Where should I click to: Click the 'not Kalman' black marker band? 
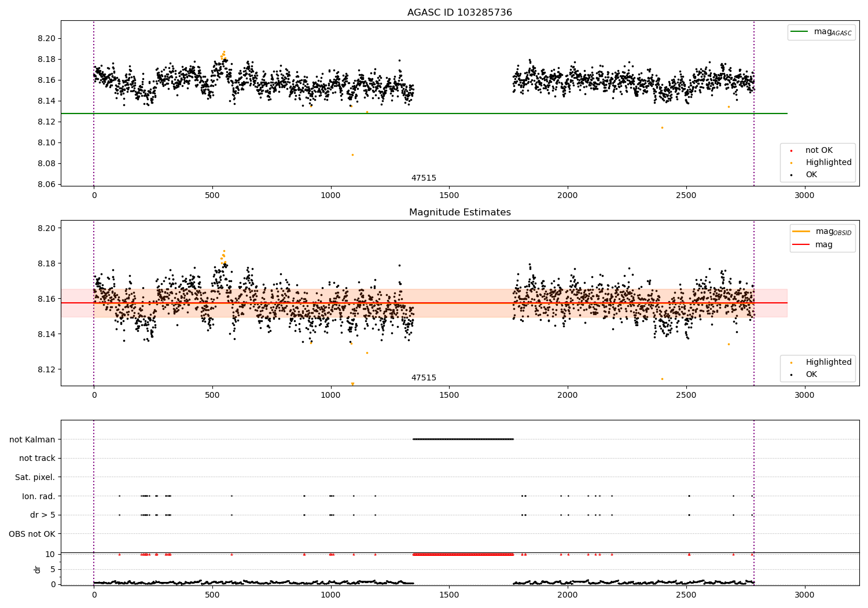(x=463, y=439)
